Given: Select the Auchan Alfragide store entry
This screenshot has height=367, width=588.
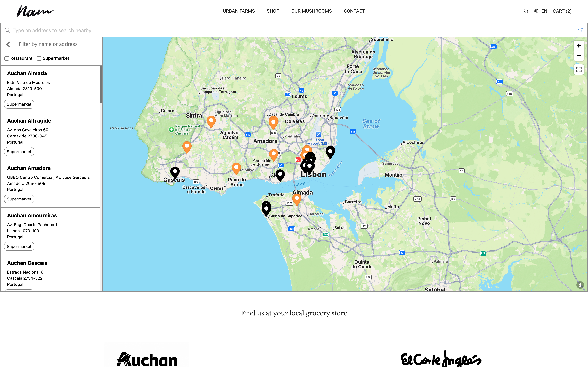Looking at the screenshot, I should pos(29,121).
